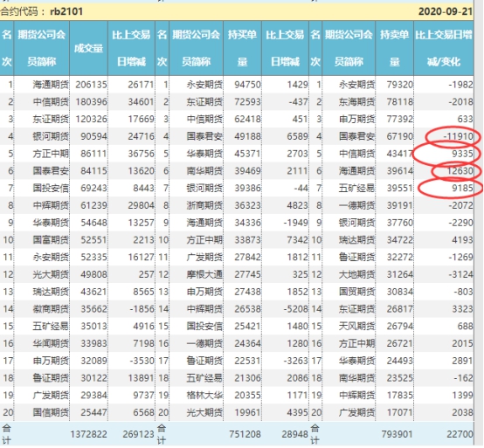
Task: Click circled value 9185 for 五矿经易
Action: 462,188
